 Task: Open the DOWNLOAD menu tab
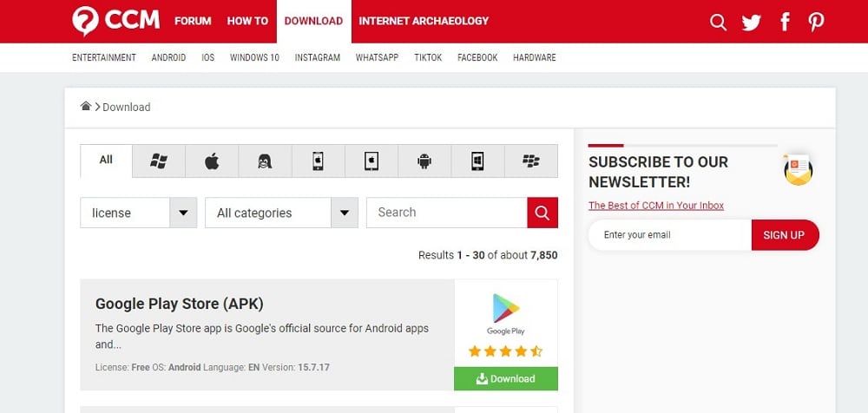click(314, 21)
